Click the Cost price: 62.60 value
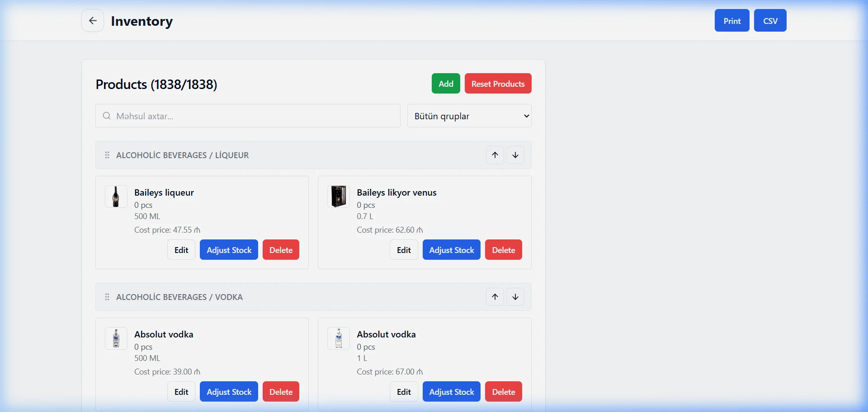The height and width of the screenshot is (412, 868). coord(390,230)
